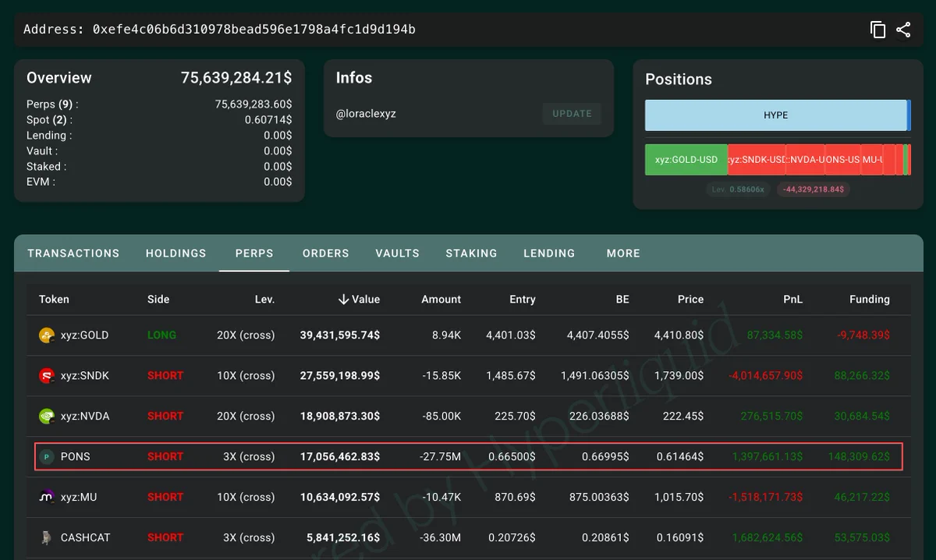The width and height of the screenshot is (936, 560).
Task: Click the xyz:NVDA token name
Action: click(x=85, y=416)
